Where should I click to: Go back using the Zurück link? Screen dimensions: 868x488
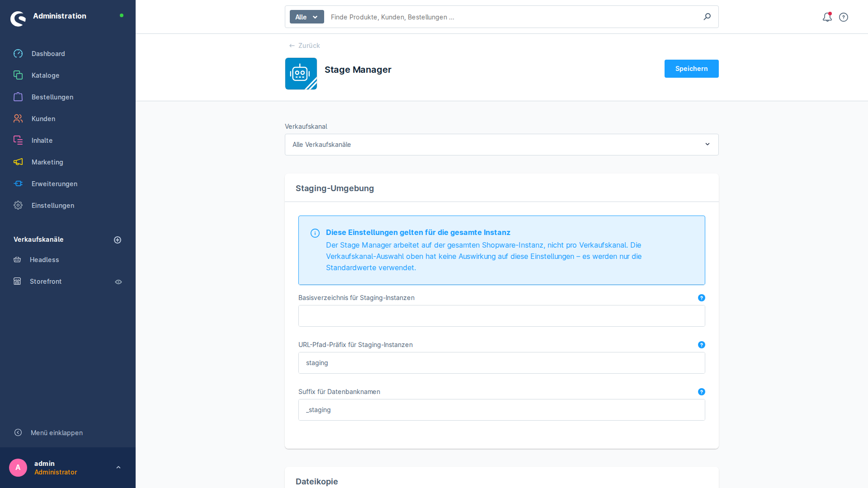pyautogui.click(x=304, y=46)
